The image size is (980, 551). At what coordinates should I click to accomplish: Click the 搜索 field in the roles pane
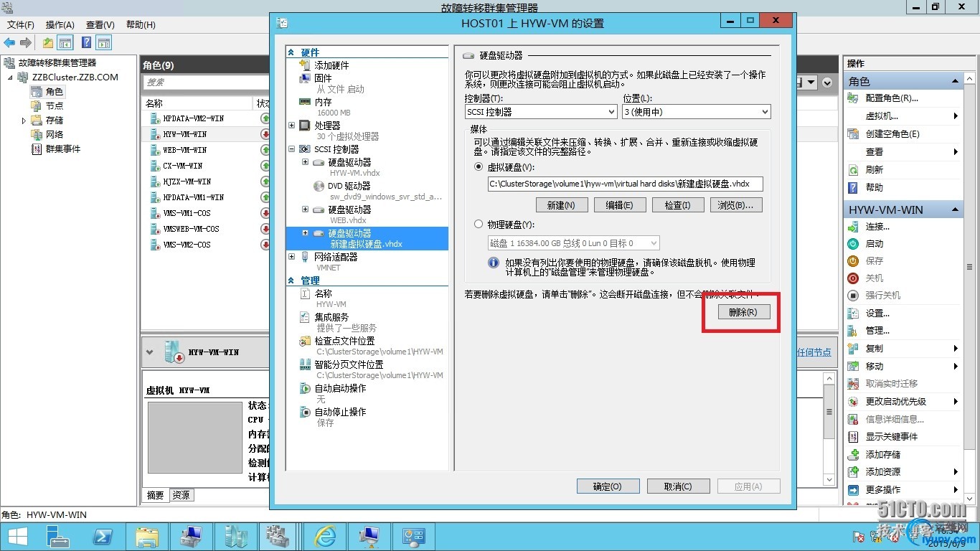tap(207, 83)
